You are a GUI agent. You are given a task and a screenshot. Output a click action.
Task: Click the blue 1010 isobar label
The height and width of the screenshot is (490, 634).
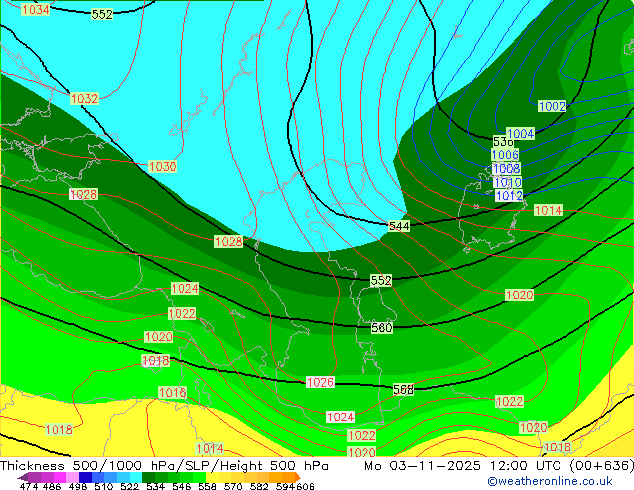[508, 182]
